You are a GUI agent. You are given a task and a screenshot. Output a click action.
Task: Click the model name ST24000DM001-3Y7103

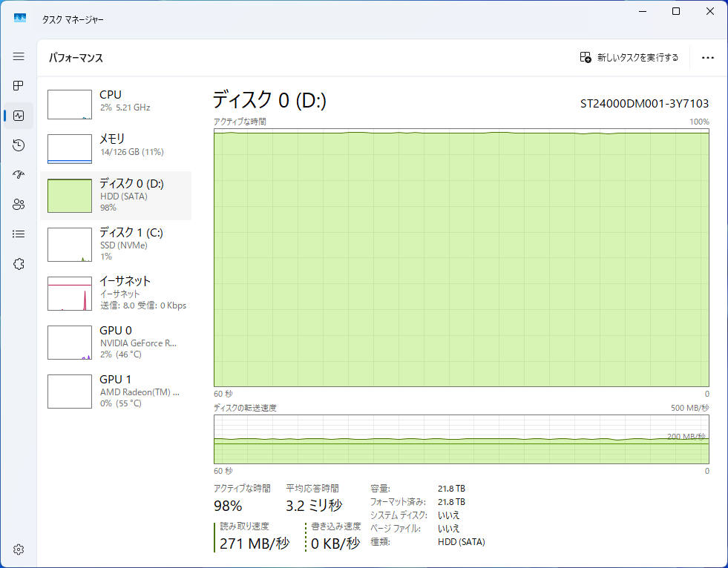point(644,104)
